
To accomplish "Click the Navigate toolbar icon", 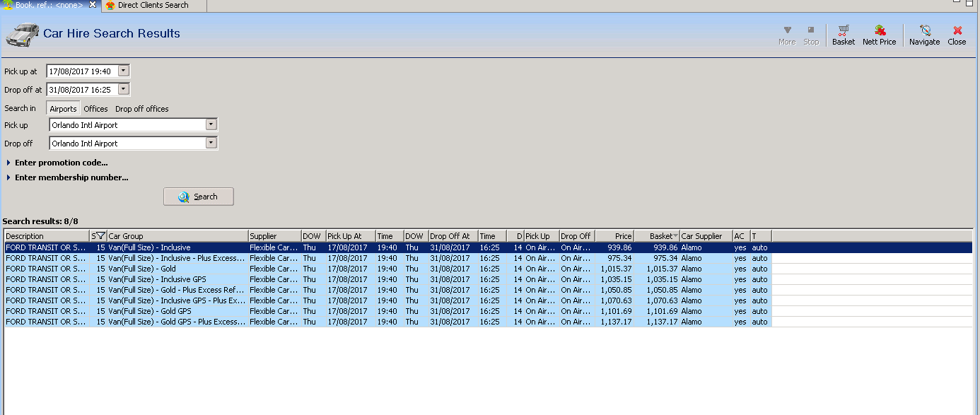I will coord(924,35).
